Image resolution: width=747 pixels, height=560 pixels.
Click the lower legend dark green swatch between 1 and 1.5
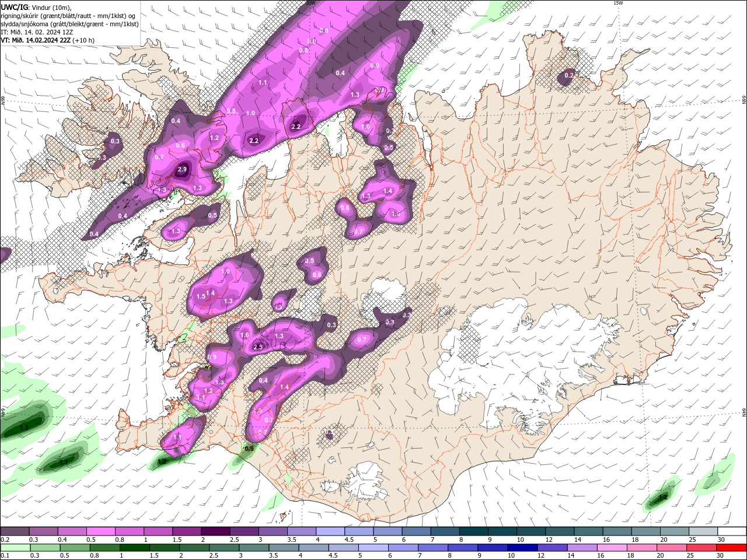(134, 548)
